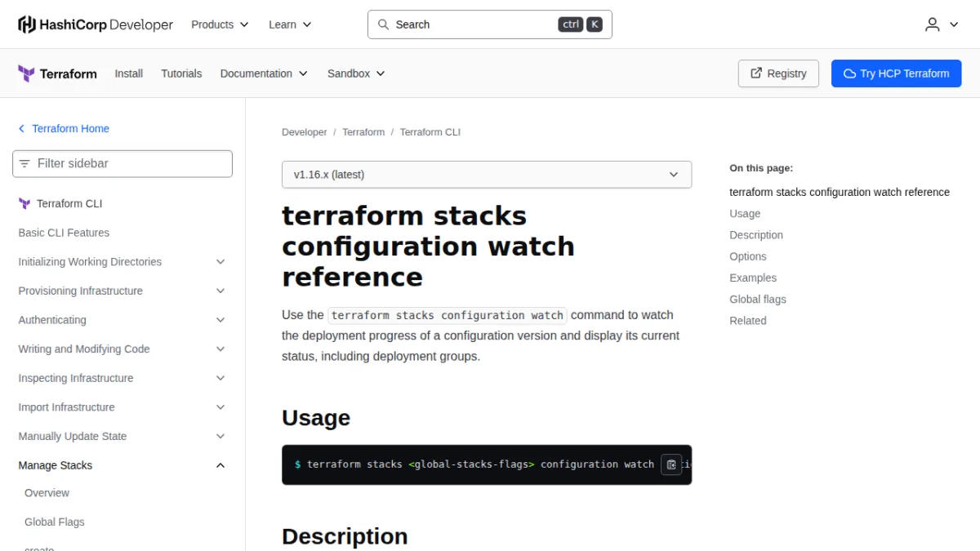
Task: Open the v1.16.x version selector
Action: (x=487, y=175)
